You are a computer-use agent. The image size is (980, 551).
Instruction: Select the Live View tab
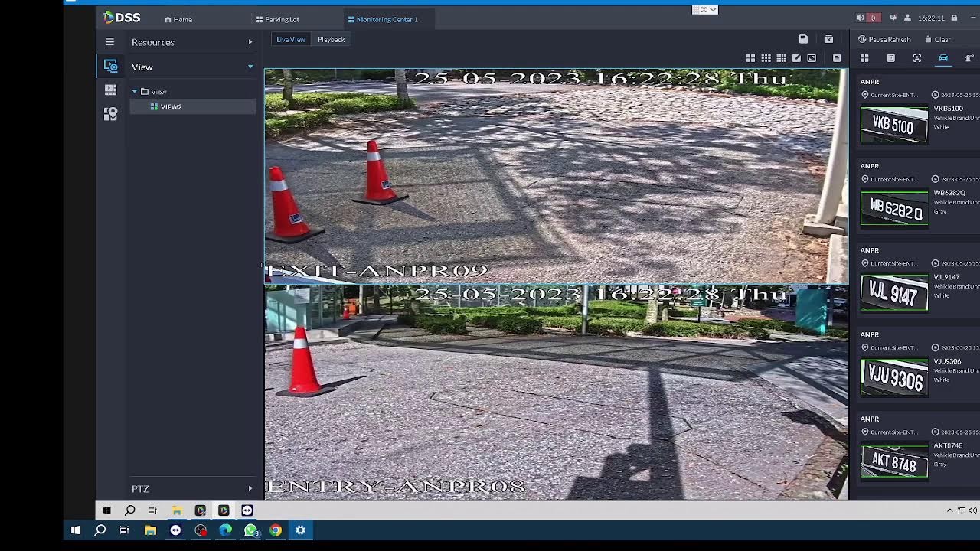(x=291, y=40)
